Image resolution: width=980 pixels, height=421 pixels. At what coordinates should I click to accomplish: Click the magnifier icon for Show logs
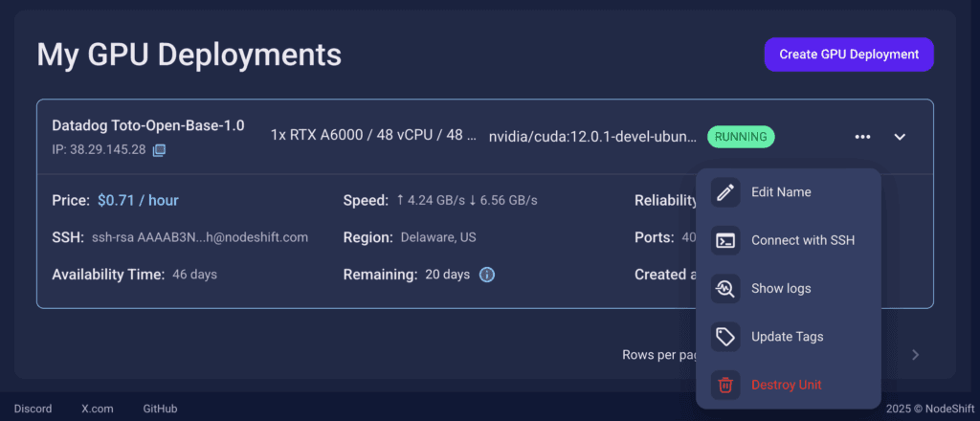coord(726,289)
